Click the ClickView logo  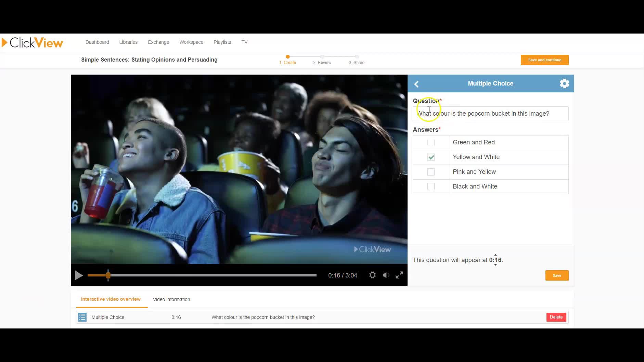point(33,42)
